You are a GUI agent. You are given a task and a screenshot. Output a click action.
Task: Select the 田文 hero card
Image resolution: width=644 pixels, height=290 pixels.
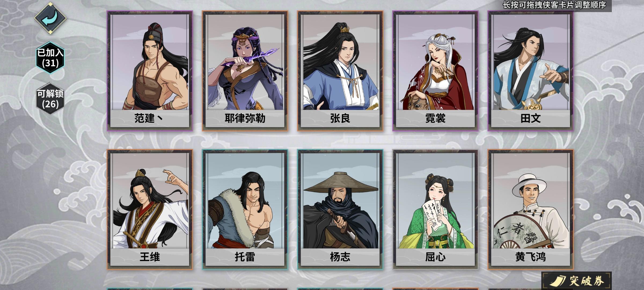[x=531, y=71]
